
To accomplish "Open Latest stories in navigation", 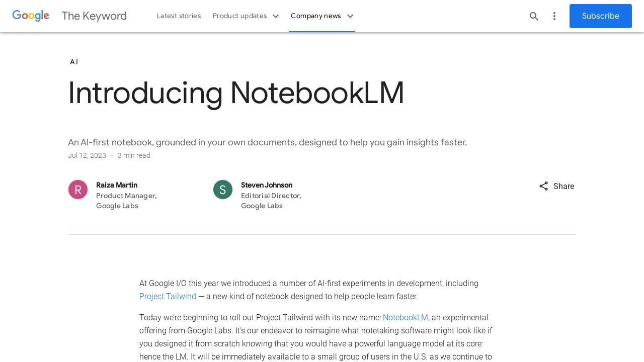I will pyautogui.click(x=179, y=16).
